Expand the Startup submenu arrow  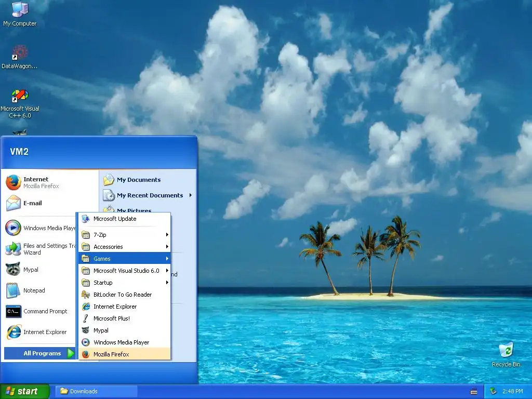(x=167, y=282)
